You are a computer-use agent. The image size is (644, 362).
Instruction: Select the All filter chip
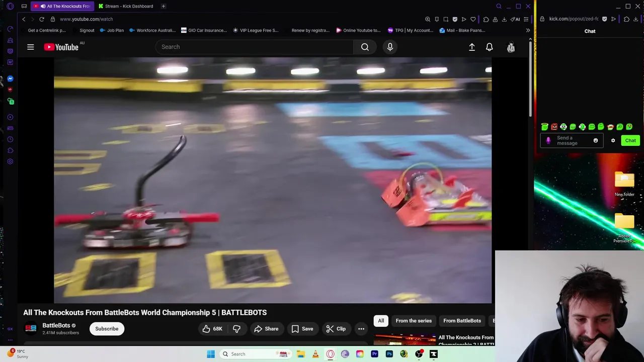(381, 321)
